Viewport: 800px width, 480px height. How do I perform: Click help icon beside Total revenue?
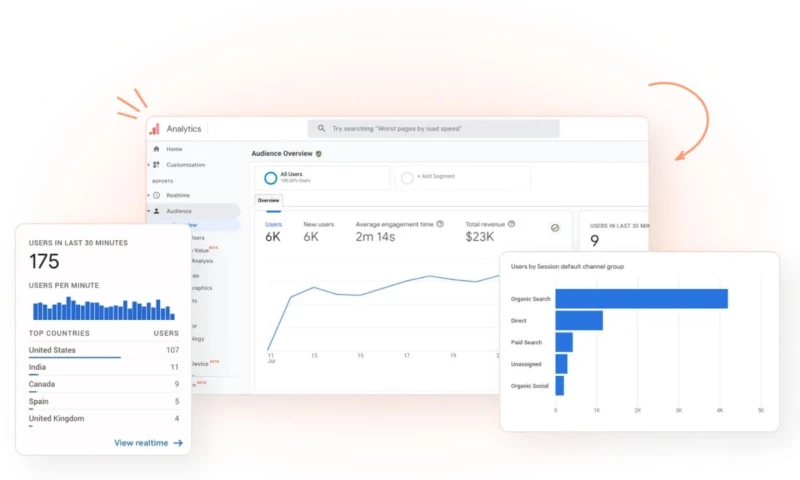point(511,224)
